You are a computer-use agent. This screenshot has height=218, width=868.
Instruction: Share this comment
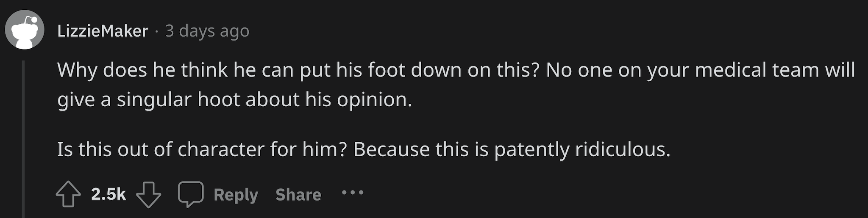click(x=298, y=195)
